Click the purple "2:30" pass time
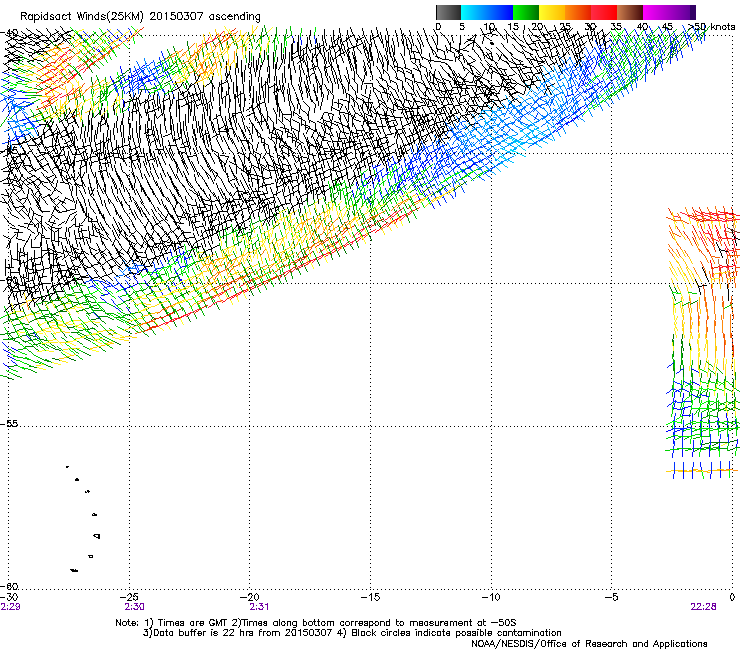This screenshot has width=740, height=650. (135, 607)
